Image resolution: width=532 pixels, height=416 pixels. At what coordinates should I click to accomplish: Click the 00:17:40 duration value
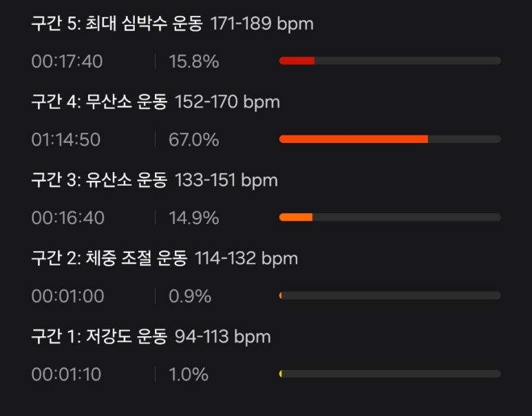click(67, 61)
